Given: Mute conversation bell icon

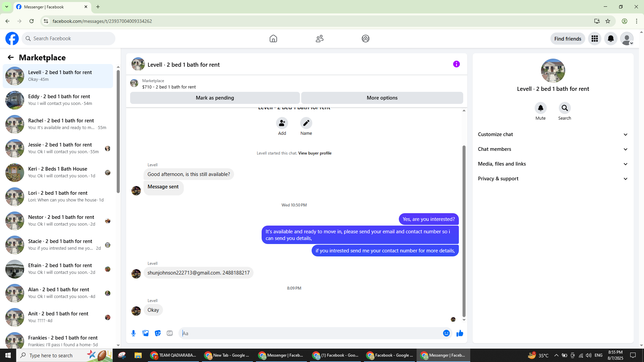Looking at the screenshot, I should [541, 108].
